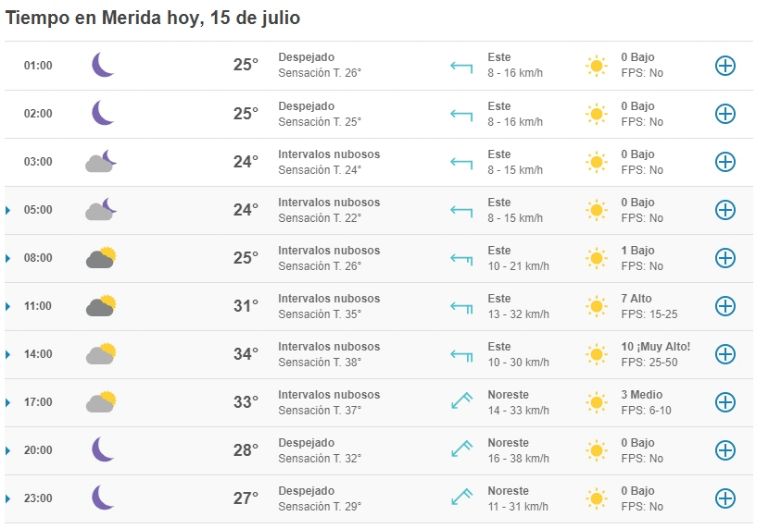Click the plus icon on 08:00 row
This screenshot has width=768, height=528.
(725, 258)
